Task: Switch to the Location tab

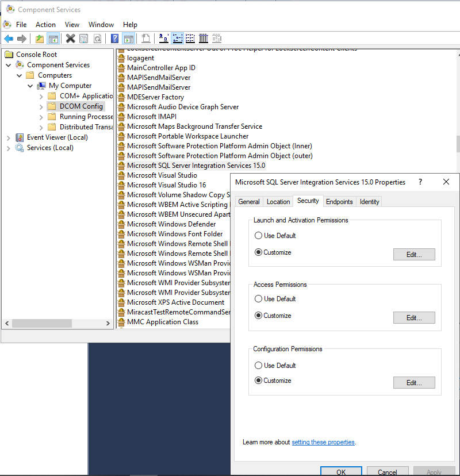Action: (278, 202)
